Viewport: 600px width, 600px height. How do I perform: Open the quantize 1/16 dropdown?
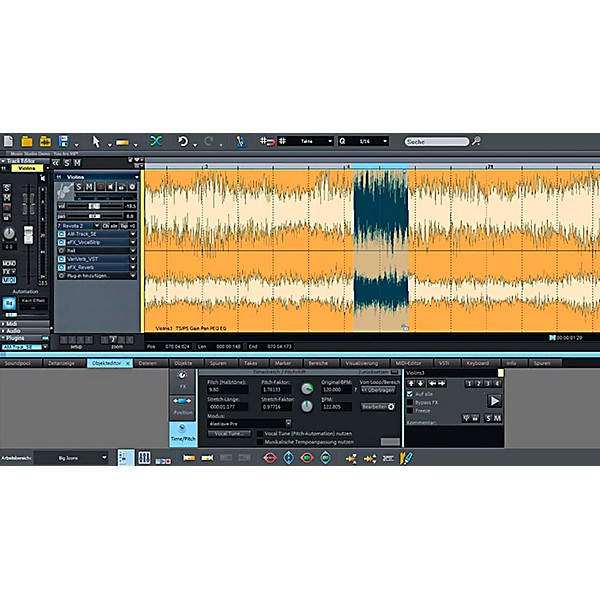pyautogui.click(x=364, y=141)
